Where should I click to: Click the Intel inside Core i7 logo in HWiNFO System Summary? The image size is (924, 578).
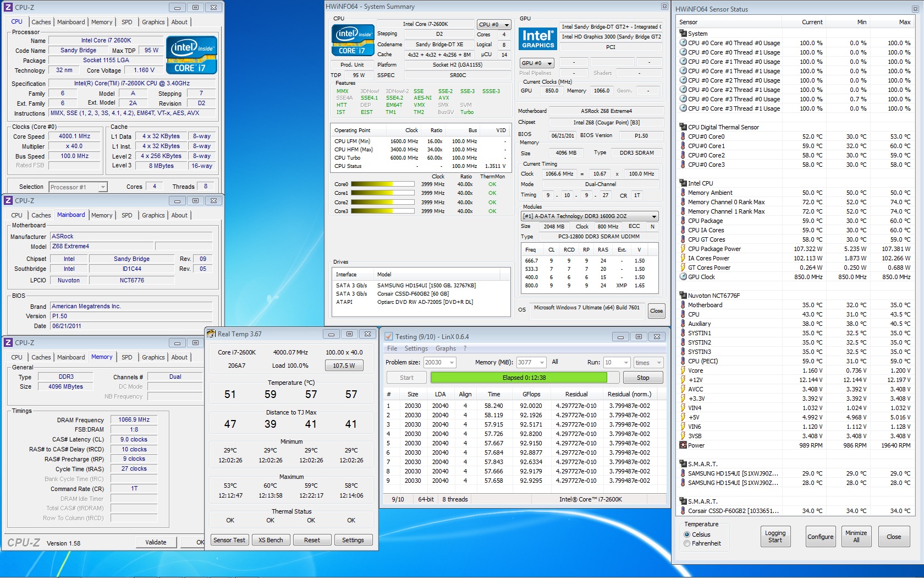(x=353, y=40)
